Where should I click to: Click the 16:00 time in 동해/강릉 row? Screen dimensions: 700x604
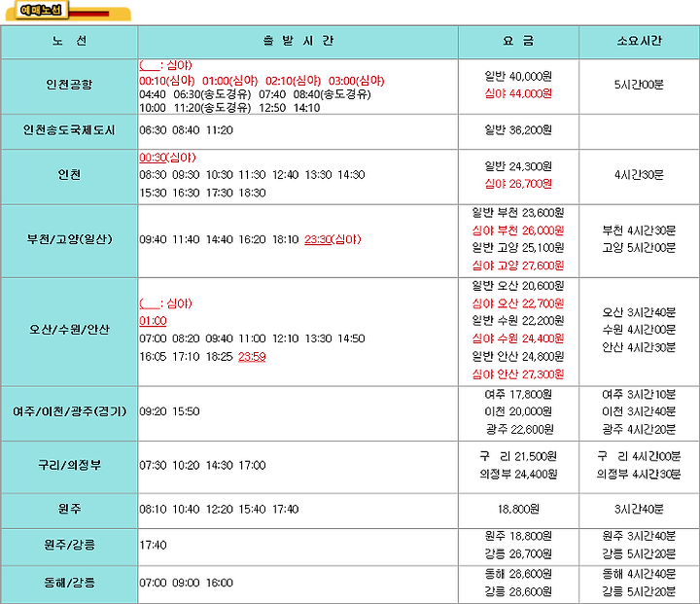pos(219,583)
